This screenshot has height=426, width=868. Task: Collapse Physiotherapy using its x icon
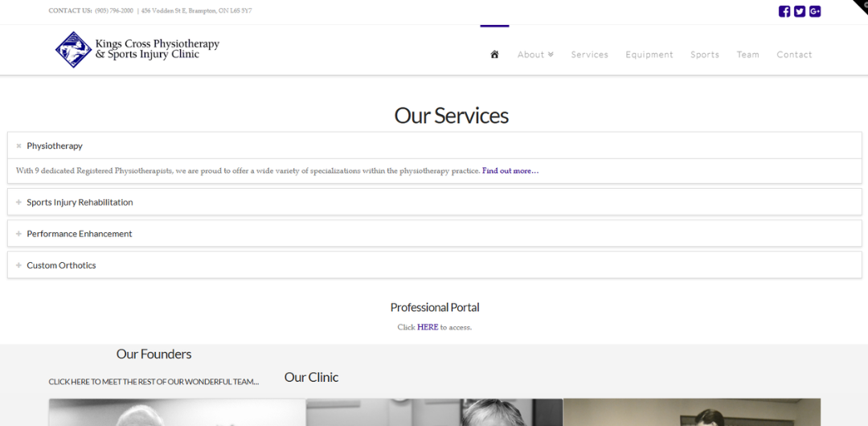18,146
